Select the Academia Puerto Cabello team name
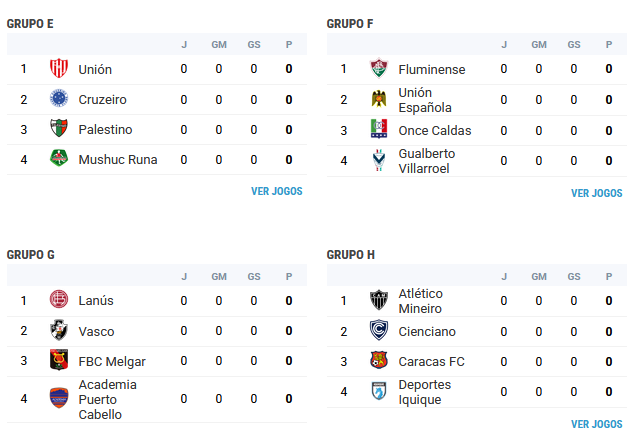Image resolution: width=637 pixels, height=434 pixels. click(107, 399)
